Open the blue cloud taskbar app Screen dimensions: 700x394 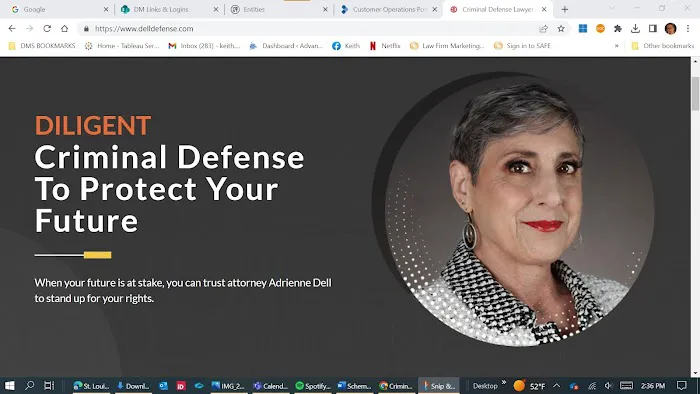(x=199, y=386)
